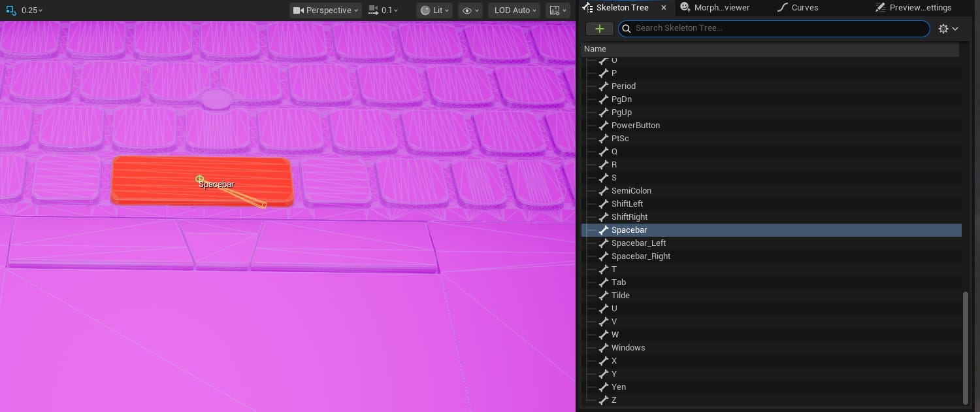Open the viewport layout options icon
This screenshot has height=412, width=980.
(x=559, y=10)
